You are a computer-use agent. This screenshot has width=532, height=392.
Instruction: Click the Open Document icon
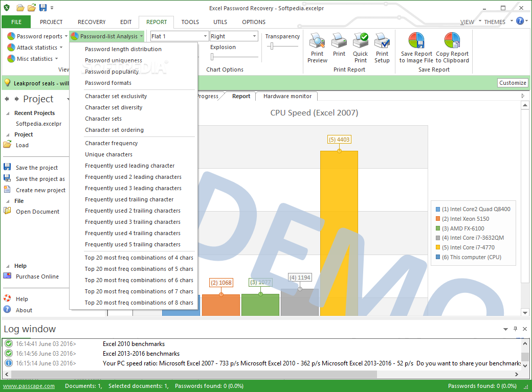click(x=7, y=211)
